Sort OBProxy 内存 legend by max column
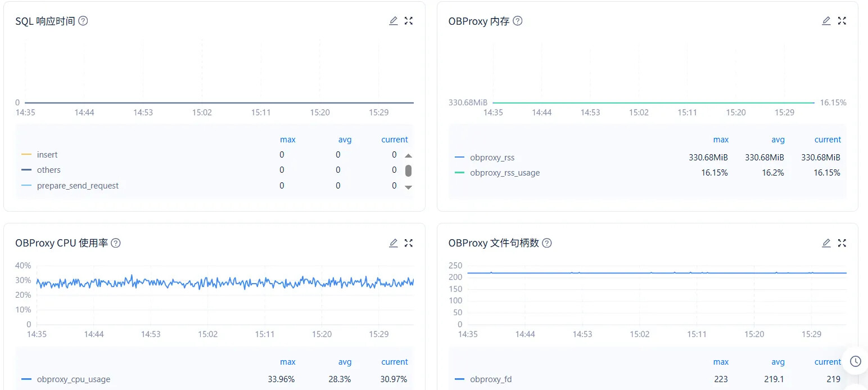The image size is (868, 390). click(x=720, y=140)
